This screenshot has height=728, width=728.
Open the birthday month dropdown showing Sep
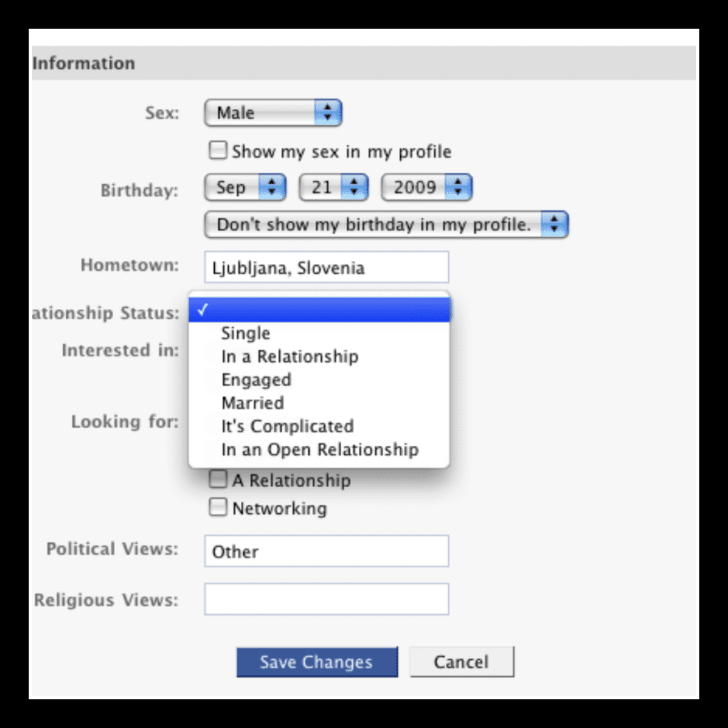tap(245, 187)
